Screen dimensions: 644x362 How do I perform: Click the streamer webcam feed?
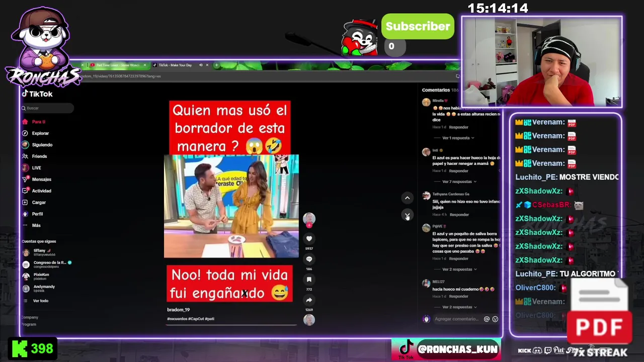point(542,62)
